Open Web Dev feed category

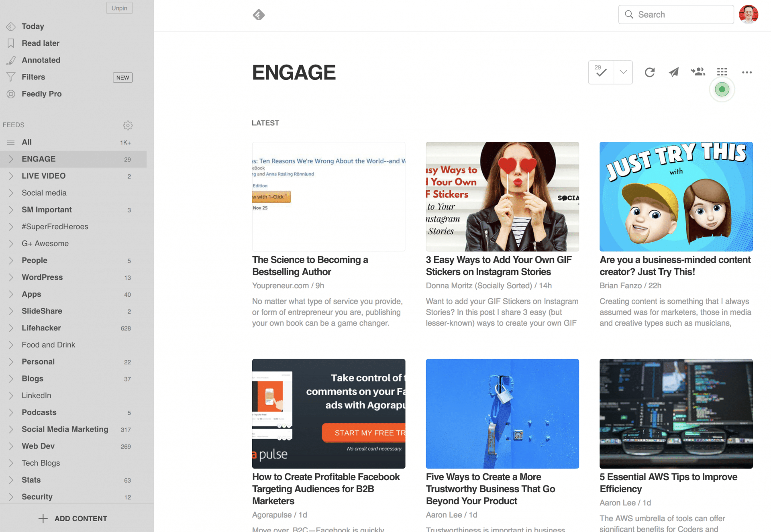(38, 446)
